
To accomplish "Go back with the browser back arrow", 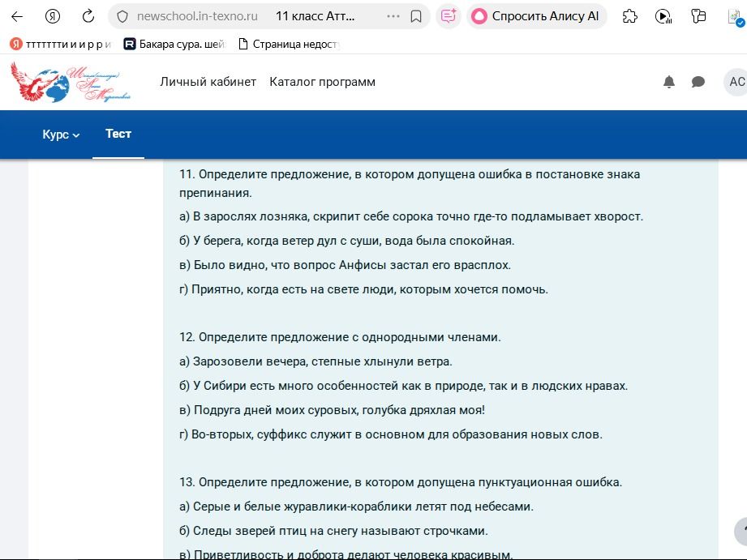I will click(17, 17).
